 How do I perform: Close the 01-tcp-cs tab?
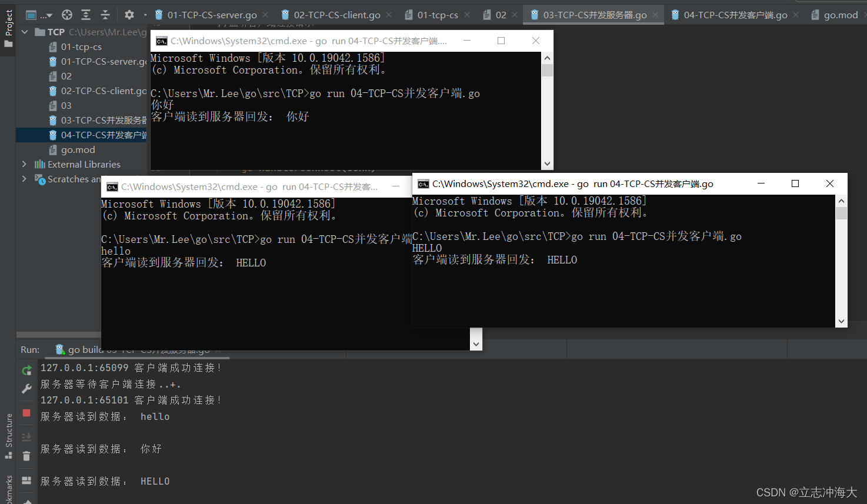pos(467,15)
